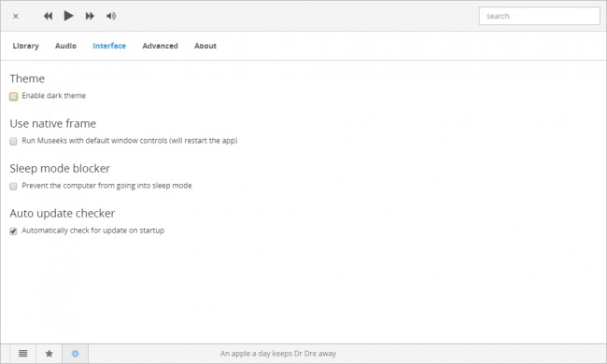The height and width of the screenshot is (364, 607).
Task: Open the Library settings tab
Action: 26,46
